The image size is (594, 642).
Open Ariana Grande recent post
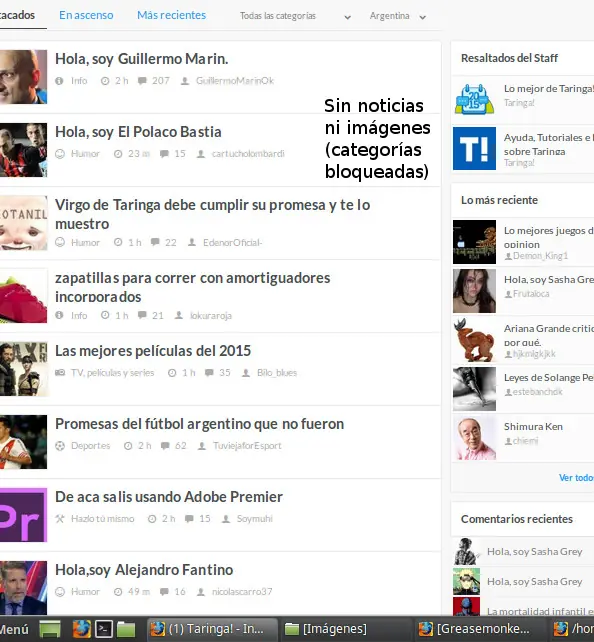point(549,335)
